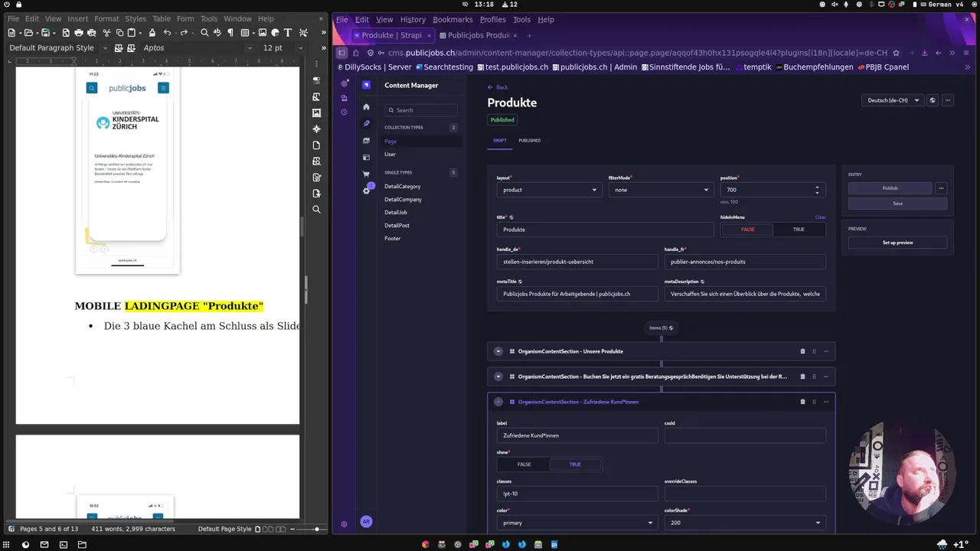The image size is (980, 551).
Task: Open Properties deck in Writer sidebar
Action: 316,80
